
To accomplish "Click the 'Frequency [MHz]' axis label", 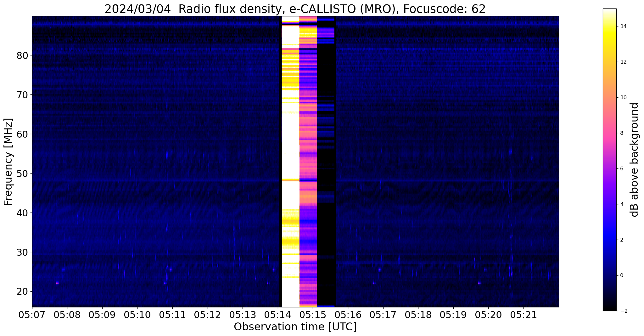I will point(8,162).
